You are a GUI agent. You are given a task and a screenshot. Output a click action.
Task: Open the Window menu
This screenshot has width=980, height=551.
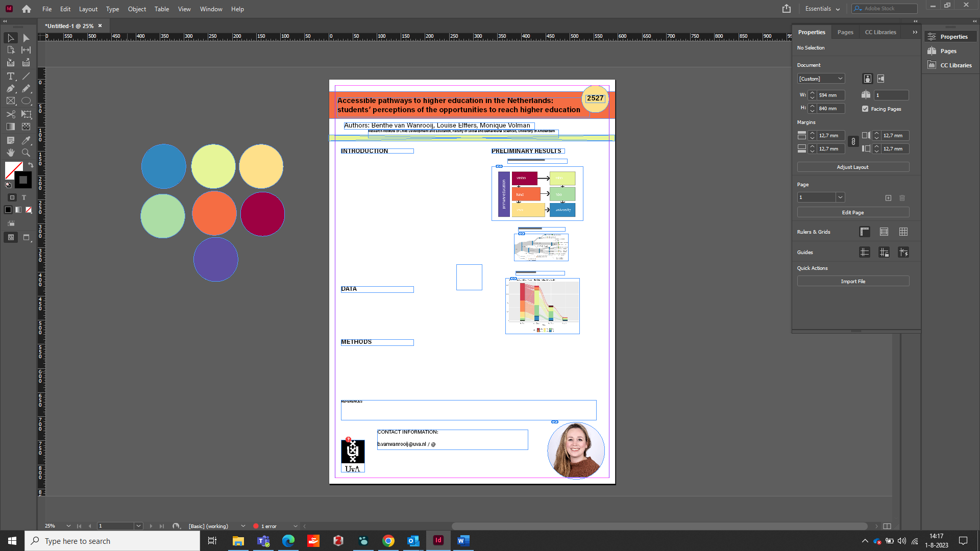(x=211, y=9)
